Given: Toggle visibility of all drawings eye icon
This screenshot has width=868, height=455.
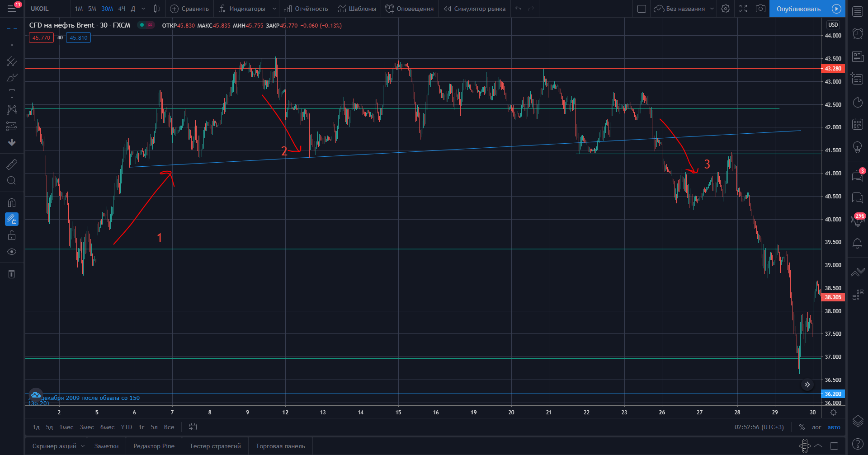Looking at the screenshot, I should (12, 252).
